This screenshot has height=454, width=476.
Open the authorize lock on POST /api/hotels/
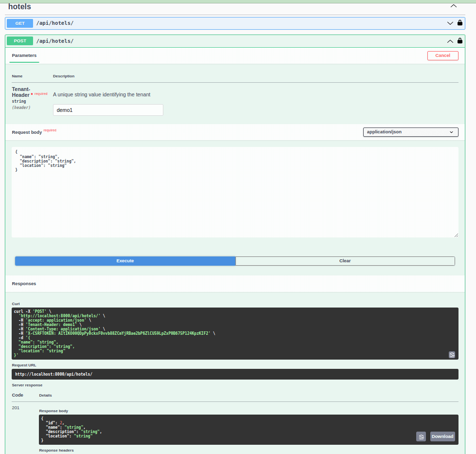tap(459, 41)
